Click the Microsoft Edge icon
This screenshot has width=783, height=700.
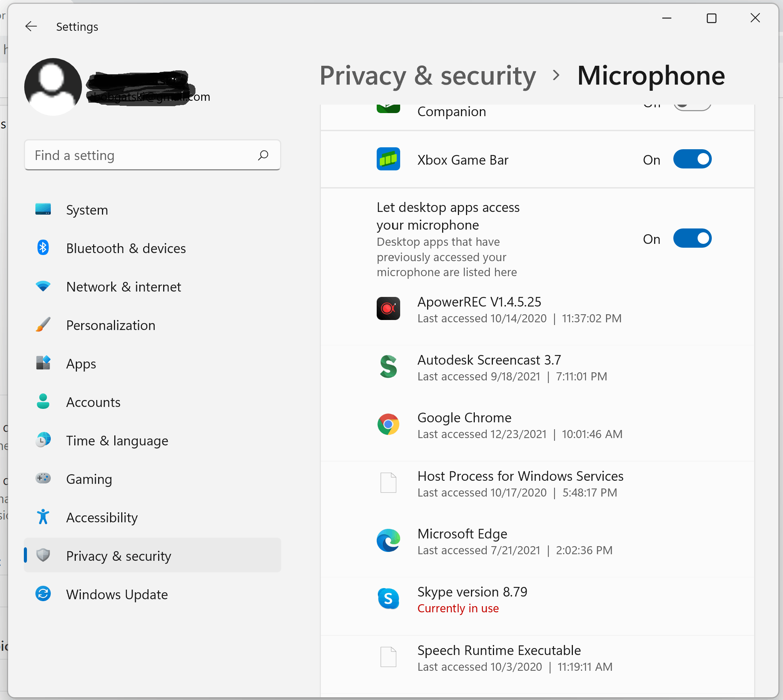388,540
